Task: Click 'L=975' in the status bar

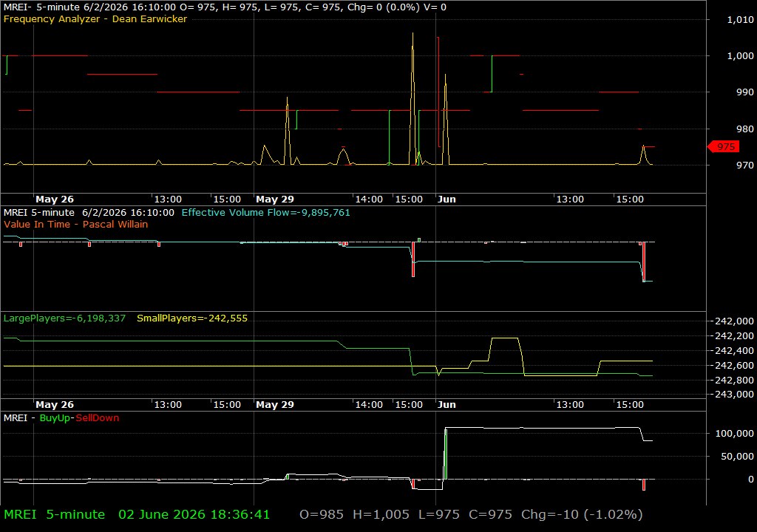Action: 439,514
